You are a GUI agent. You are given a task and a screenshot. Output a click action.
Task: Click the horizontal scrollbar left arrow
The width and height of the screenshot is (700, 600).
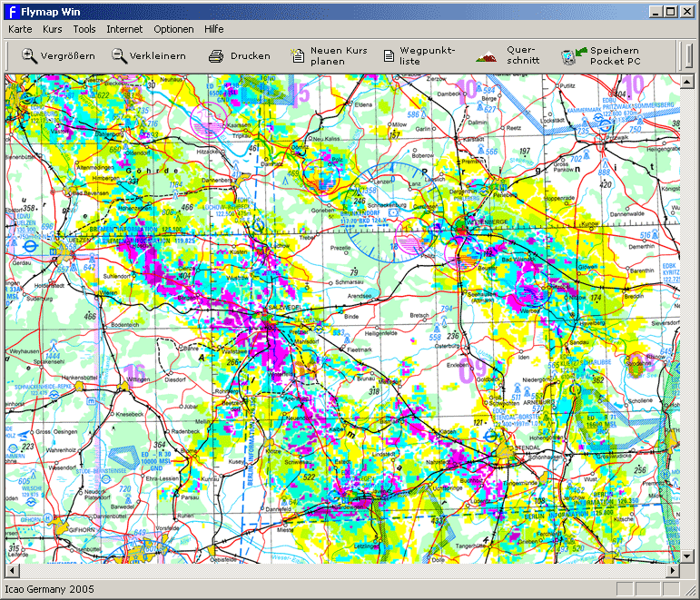[12, 570]
